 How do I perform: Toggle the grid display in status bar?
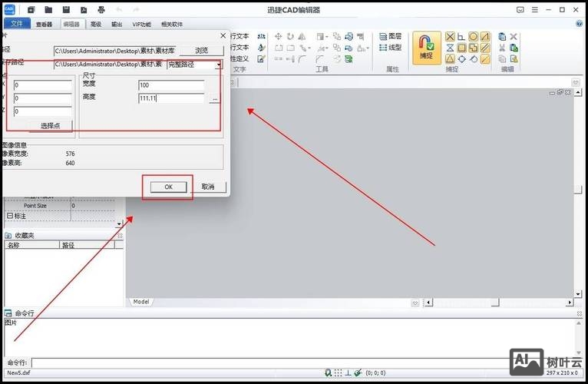pos(338,372)
